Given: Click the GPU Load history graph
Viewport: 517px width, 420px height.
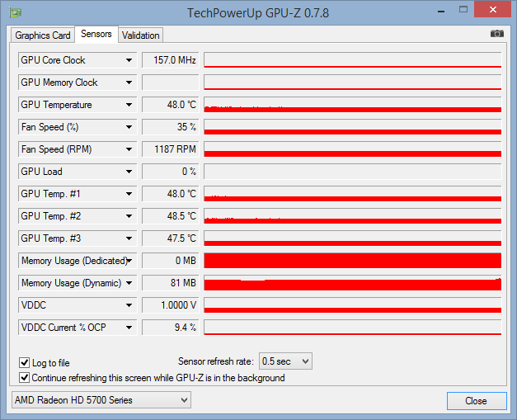Looking at the screenshot, I should point(352,172).
